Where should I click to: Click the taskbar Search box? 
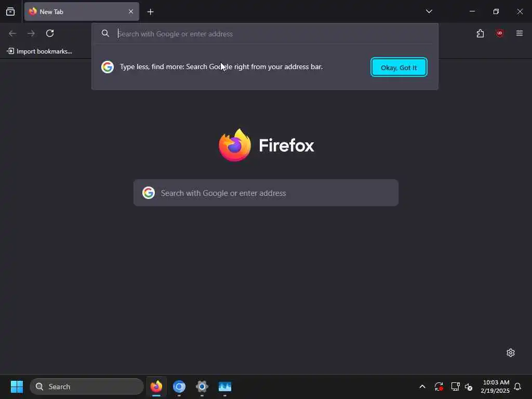pos(87,387)
